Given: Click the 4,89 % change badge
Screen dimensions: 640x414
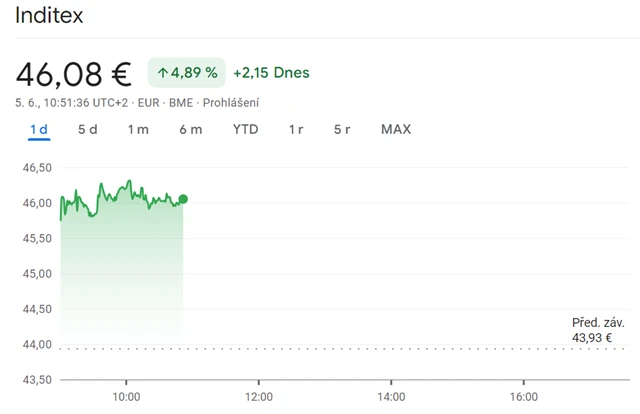Looking at the screenshot, I should 186,73.
